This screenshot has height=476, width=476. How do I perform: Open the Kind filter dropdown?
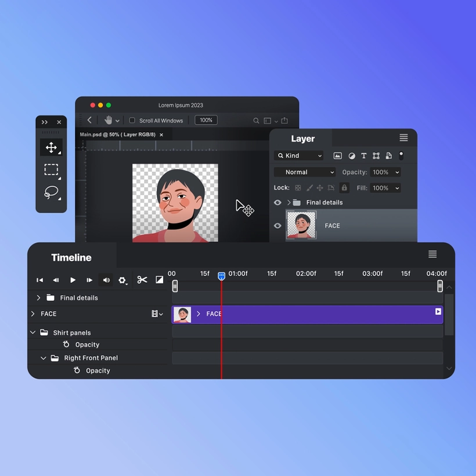point(299,156)
